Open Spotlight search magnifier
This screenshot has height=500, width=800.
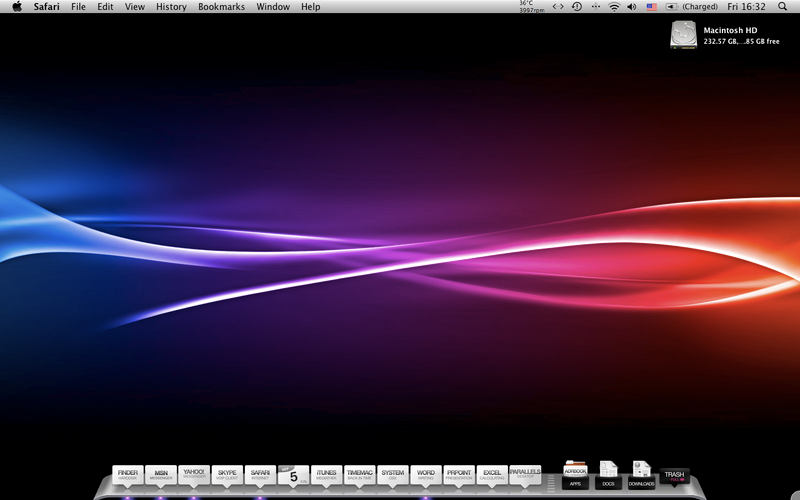[782, 7]
